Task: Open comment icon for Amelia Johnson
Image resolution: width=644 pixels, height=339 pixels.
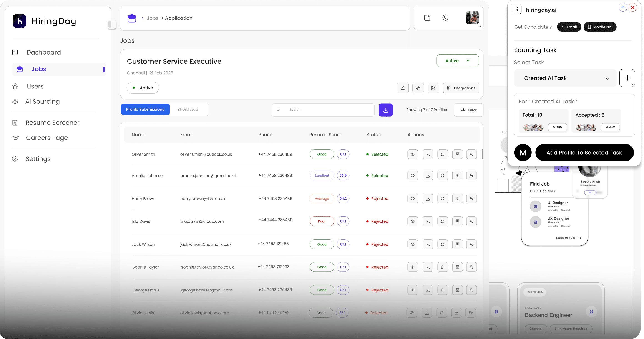Action: (x=443, y=176)
